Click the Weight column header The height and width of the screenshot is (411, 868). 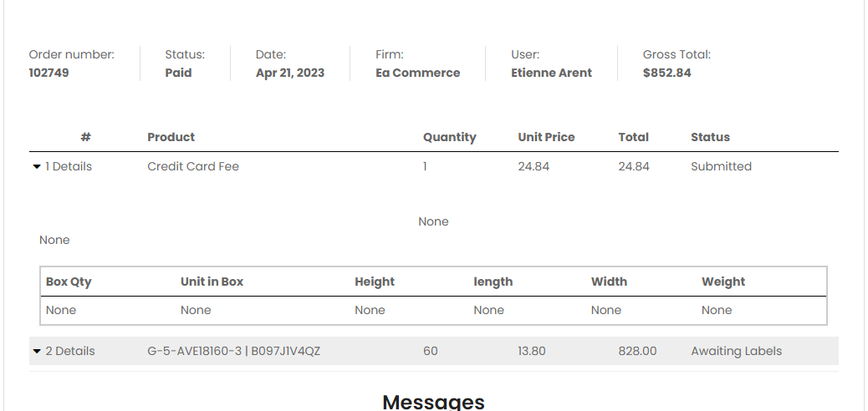coord(723,282)
